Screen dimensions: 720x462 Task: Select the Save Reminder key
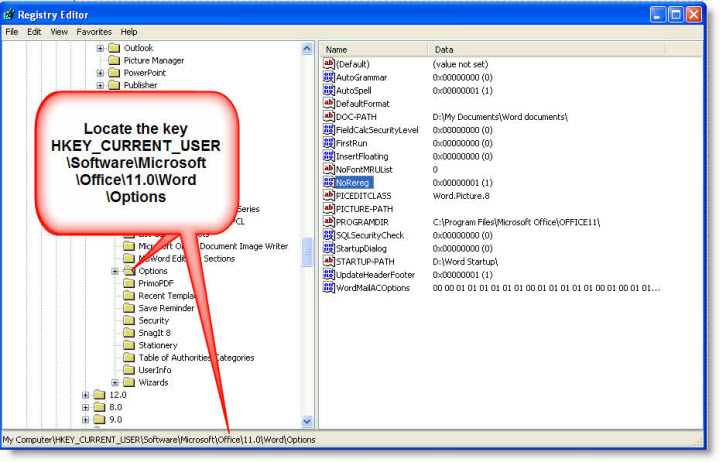click(x=166, y=308)
